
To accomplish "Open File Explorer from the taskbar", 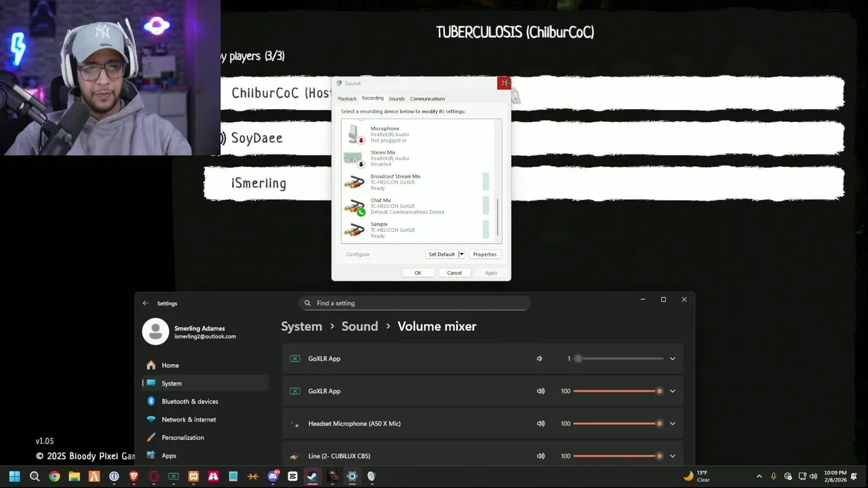I will click(74, 476).
